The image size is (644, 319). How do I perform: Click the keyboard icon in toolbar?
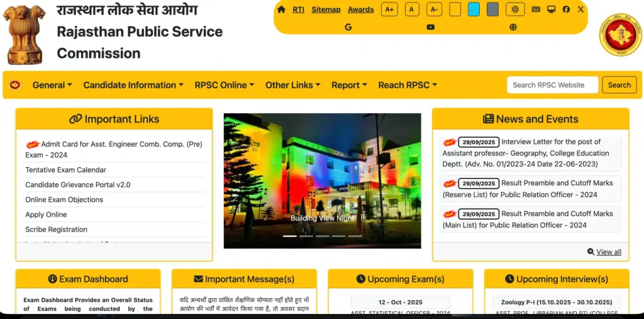pos(536,9)
